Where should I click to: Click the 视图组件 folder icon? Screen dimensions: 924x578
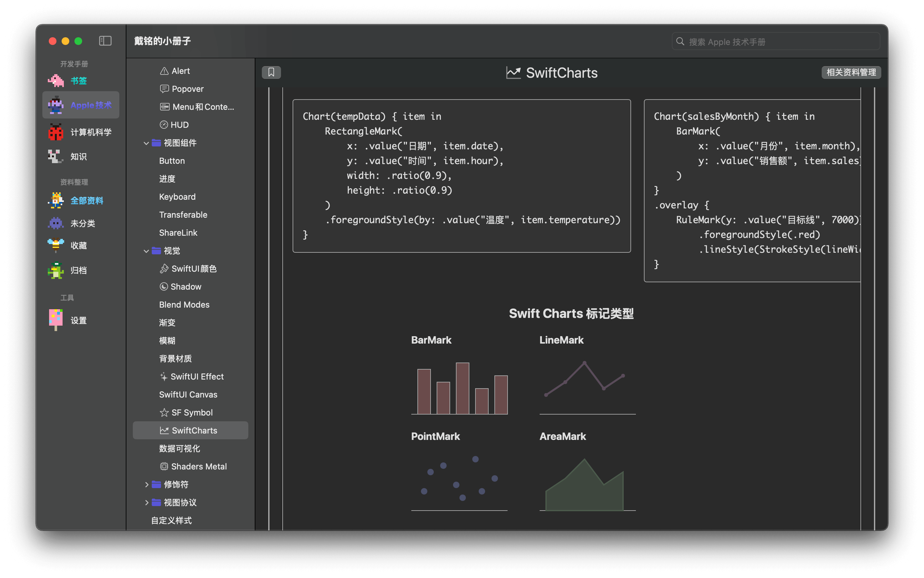pos(156,143)
